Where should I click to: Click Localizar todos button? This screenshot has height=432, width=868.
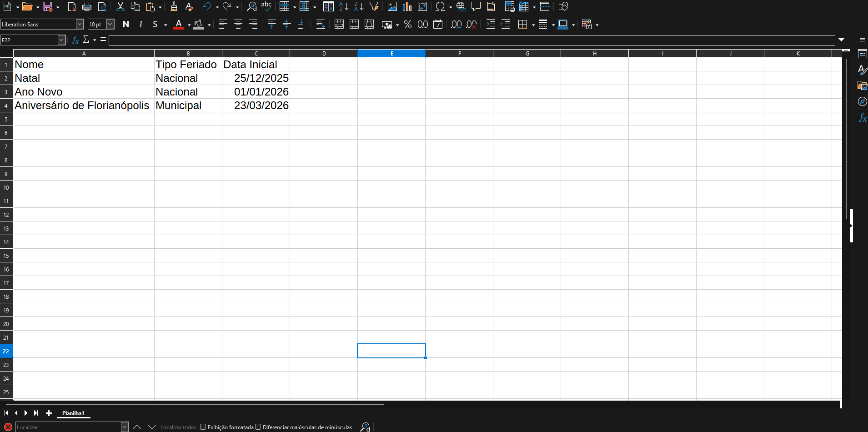178,427
